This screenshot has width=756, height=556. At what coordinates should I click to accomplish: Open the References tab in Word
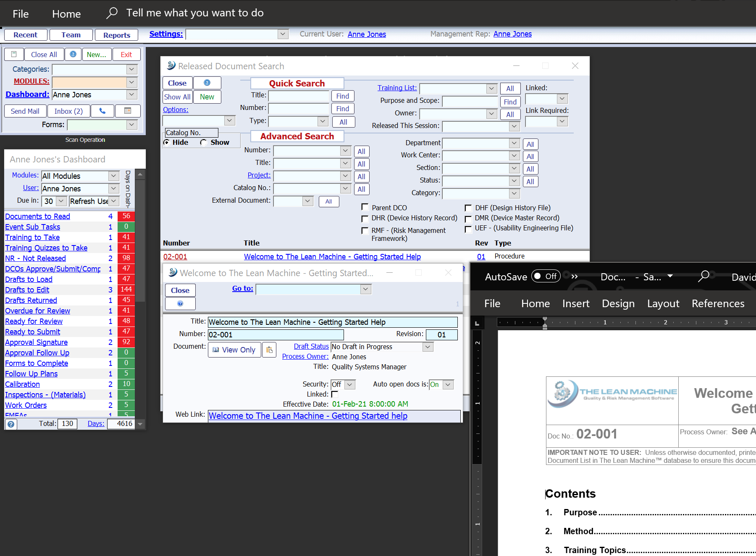point(718,303)
